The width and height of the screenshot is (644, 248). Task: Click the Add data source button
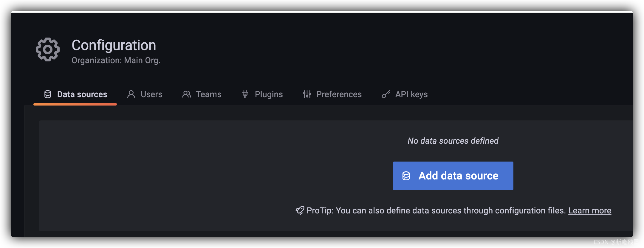tap(453, 176)
